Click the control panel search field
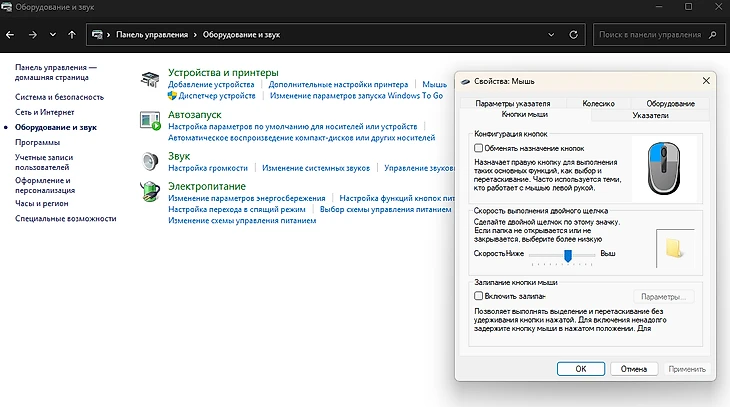 655,34
